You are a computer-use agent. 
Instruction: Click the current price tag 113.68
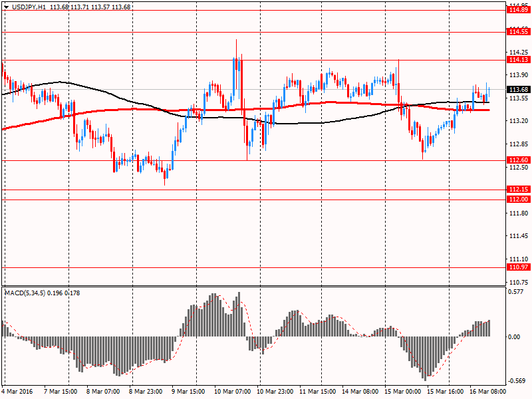coord(518,90)
